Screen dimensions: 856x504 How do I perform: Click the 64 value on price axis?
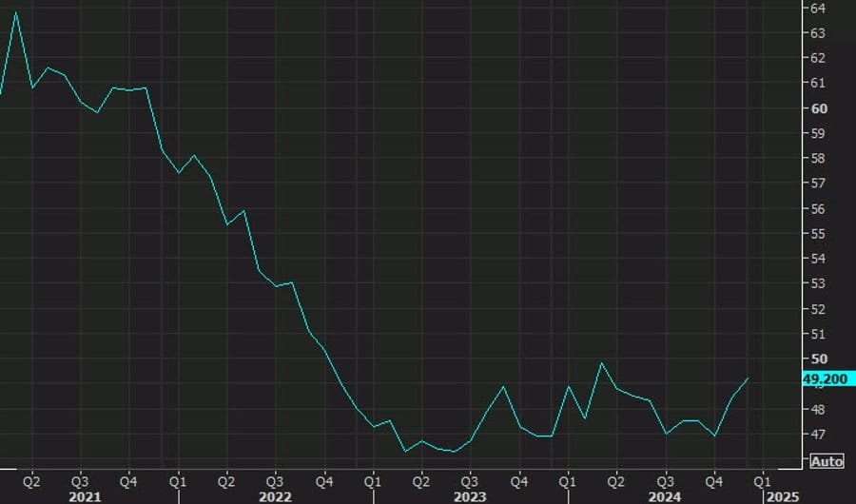(817, 9)
